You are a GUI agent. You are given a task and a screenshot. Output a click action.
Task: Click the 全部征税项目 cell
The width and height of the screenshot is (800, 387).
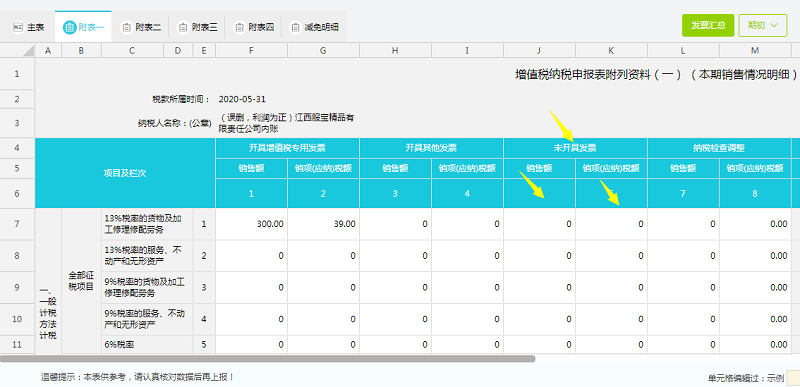82,281
